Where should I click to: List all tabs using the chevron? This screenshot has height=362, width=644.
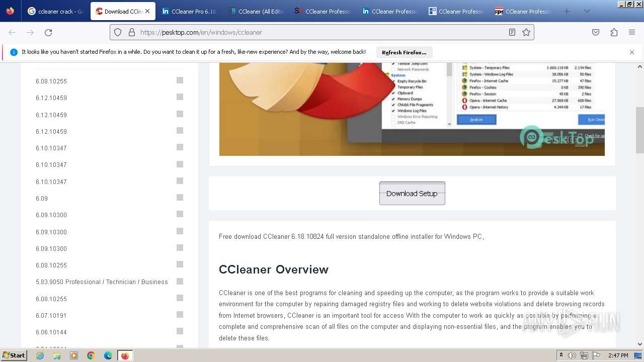tap(587, 11)
